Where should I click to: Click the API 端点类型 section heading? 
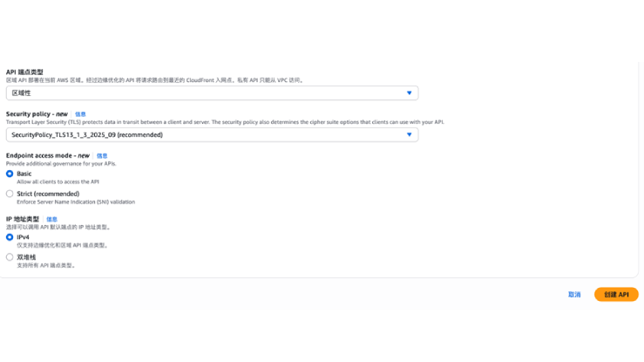tap(24, 72)
